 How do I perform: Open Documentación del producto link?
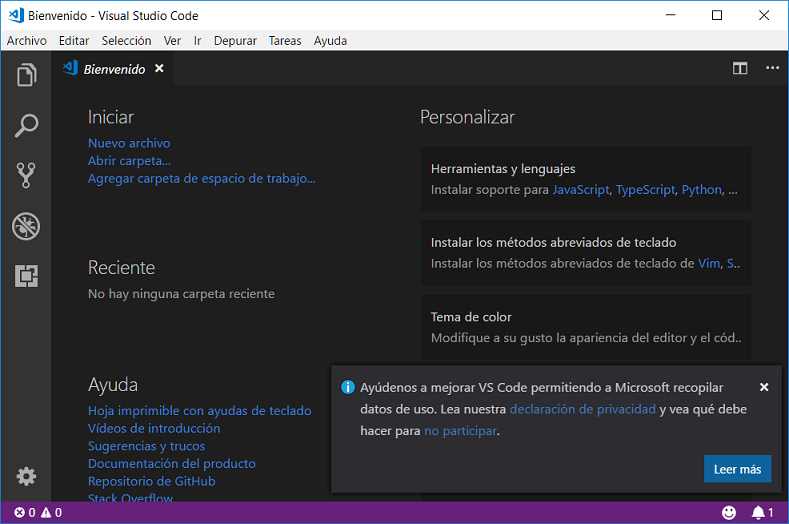(172, 464)
